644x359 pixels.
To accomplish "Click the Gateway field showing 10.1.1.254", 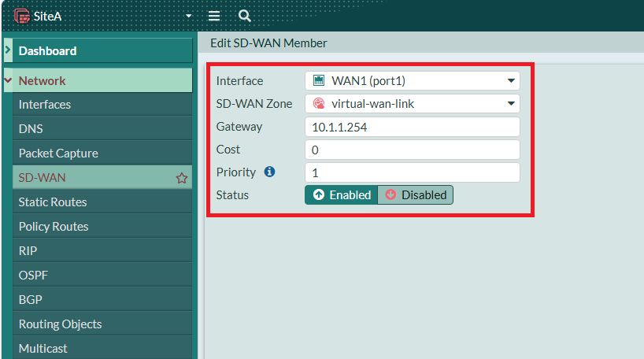I will [413, 127].
